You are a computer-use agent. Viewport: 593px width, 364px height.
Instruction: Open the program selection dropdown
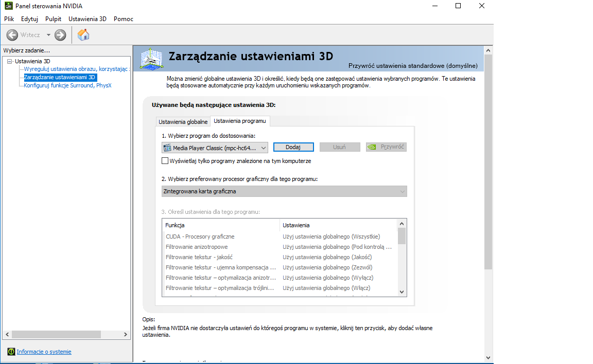click(x=215, y=148)
